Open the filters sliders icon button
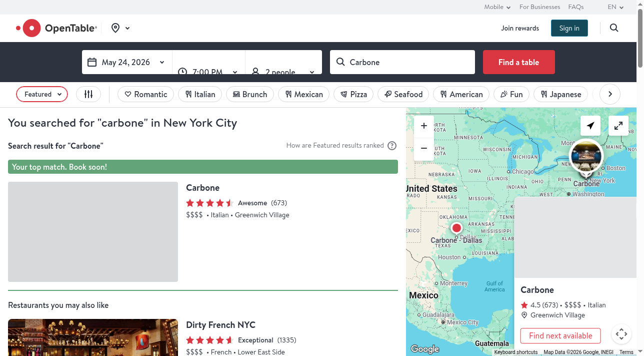Image resolution: width=644 pixels, height=356 pixels. 88,94
